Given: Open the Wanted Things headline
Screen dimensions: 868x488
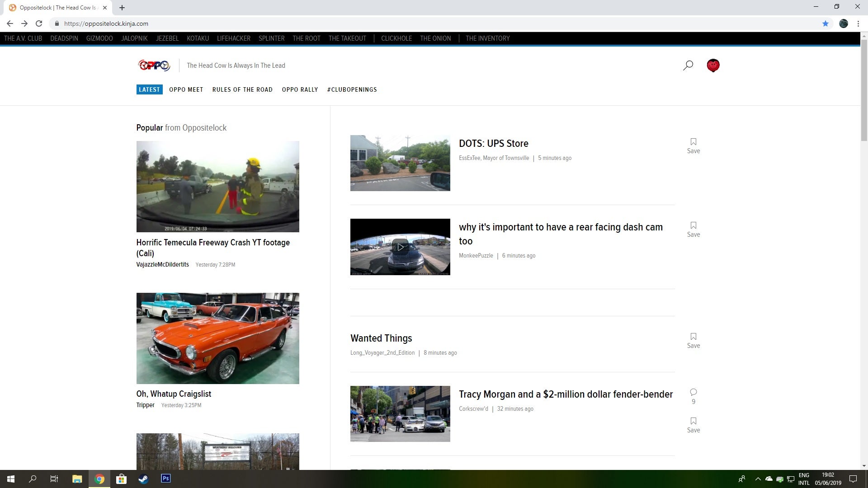Looking at the screenshot, I should 381,338.
